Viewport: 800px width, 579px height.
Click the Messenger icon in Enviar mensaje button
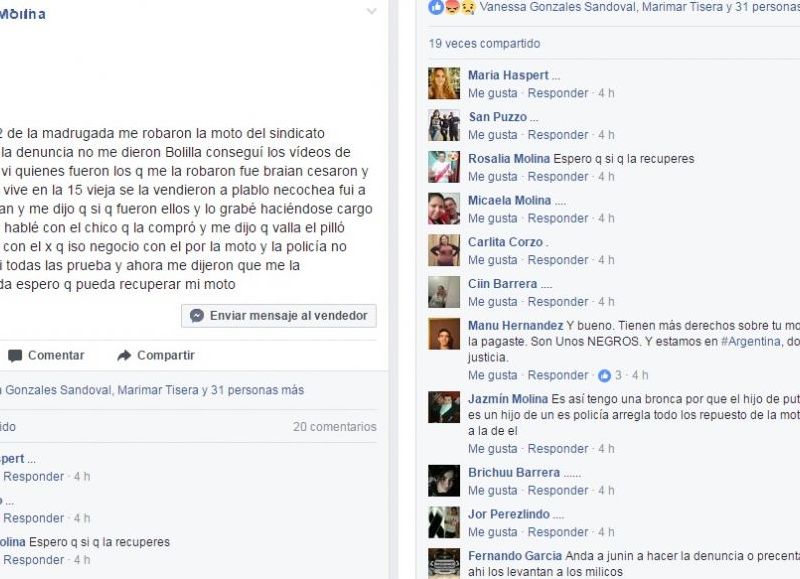tap(197, 316)
